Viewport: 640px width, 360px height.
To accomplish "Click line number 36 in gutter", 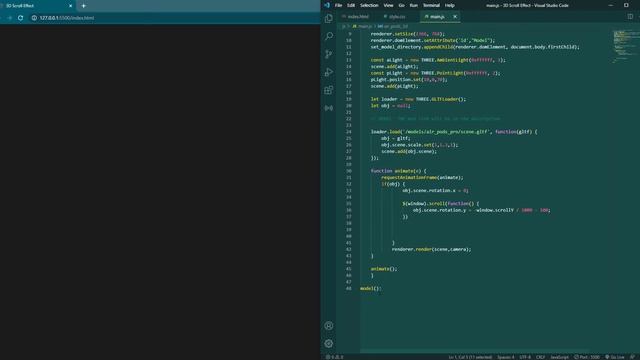I will 349,210.
